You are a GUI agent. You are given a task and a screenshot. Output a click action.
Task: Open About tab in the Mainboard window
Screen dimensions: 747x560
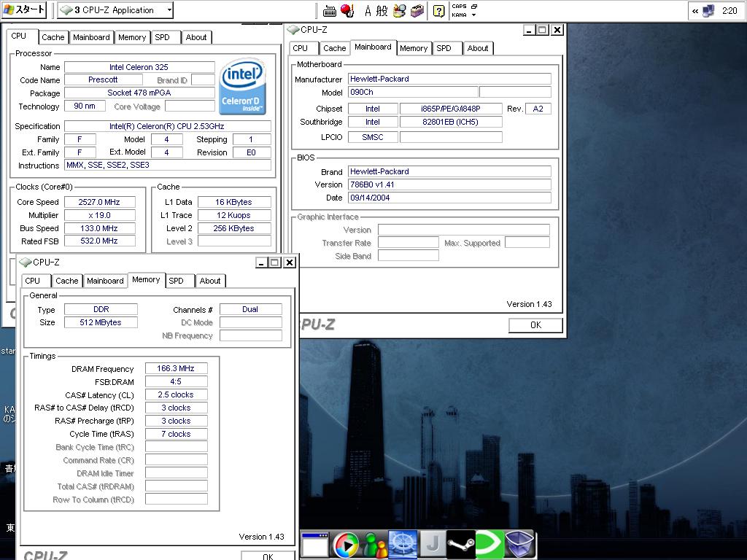(x=477, y=48)
